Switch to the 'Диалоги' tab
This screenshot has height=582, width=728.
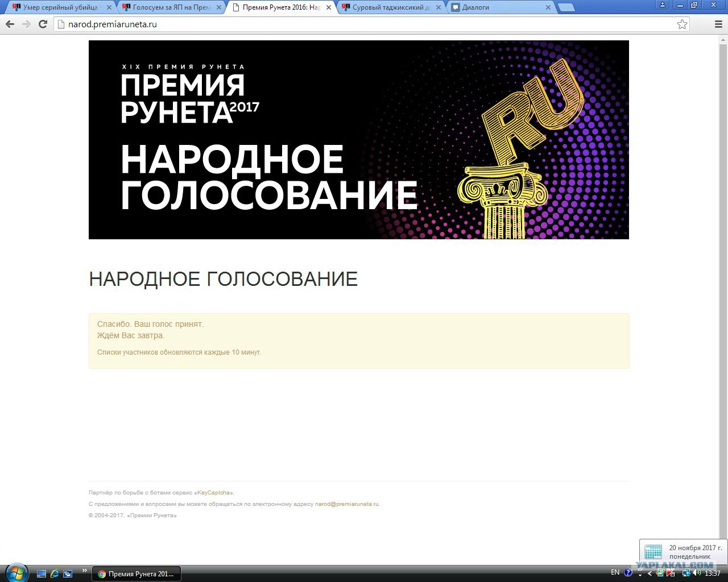500,7
